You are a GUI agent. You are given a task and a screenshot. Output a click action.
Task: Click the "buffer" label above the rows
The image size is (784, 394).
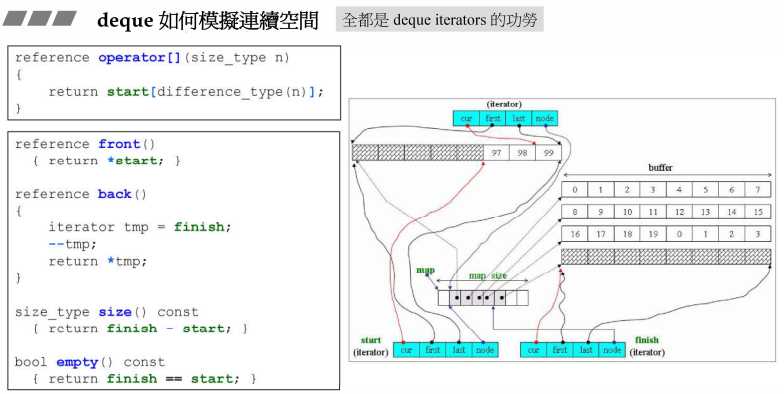[x=660, y=168]
